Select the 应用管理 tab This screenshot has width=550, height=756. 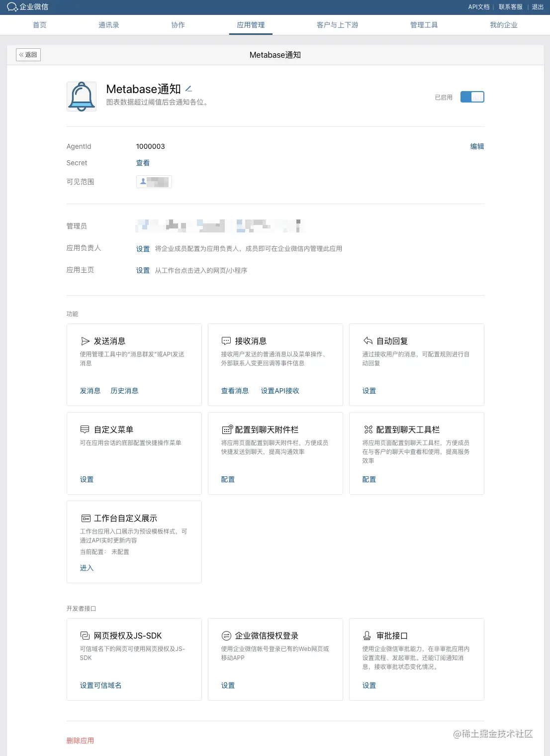pyautogui.click(x=251, y=25)
